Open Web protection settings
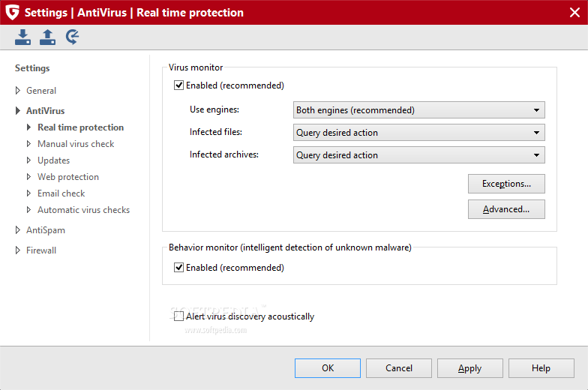Screen dimensions: 588x390 (68, 177)
